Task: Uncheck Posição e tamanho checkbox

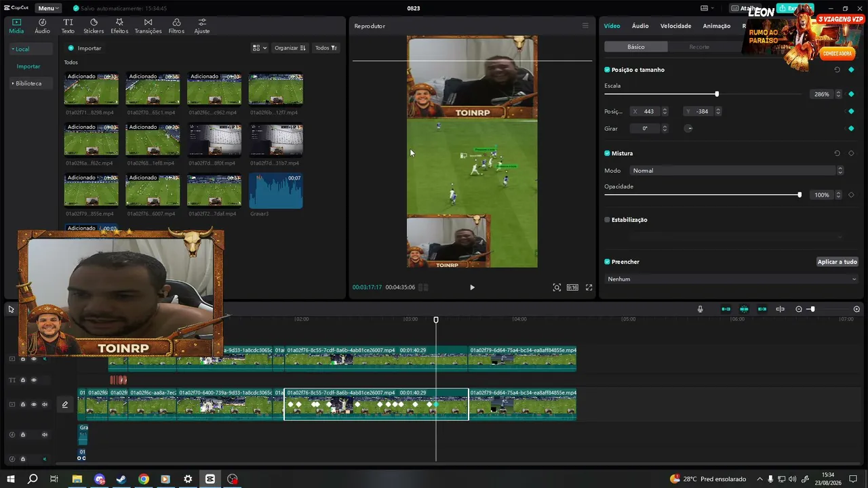Action: click(x=607, y=70)
